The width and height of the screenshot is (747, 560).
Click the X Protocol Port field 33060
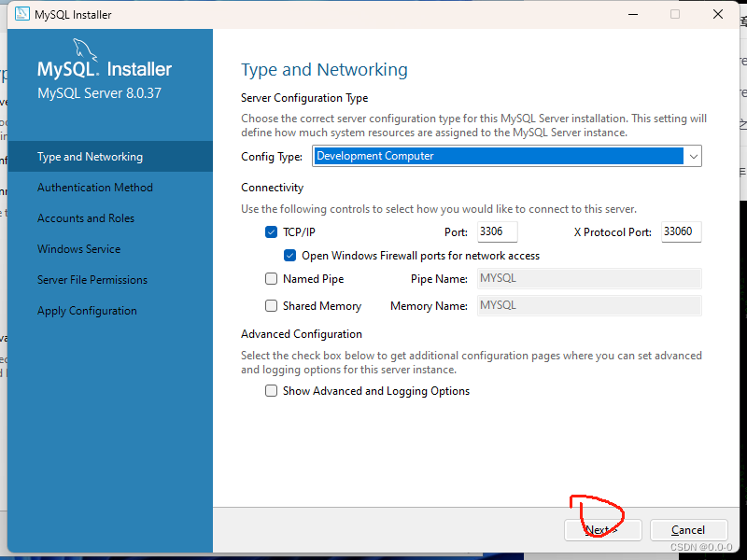682,231
